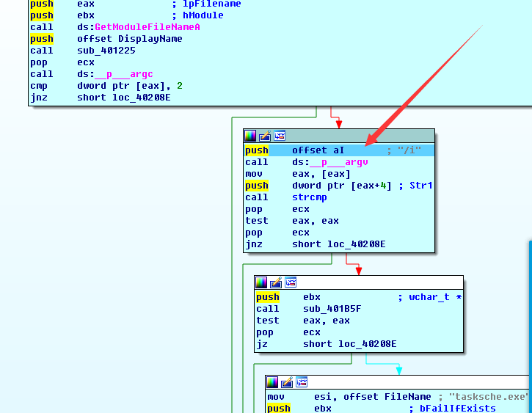Click the group nodes icon on the tasksche.exe block

302,382
